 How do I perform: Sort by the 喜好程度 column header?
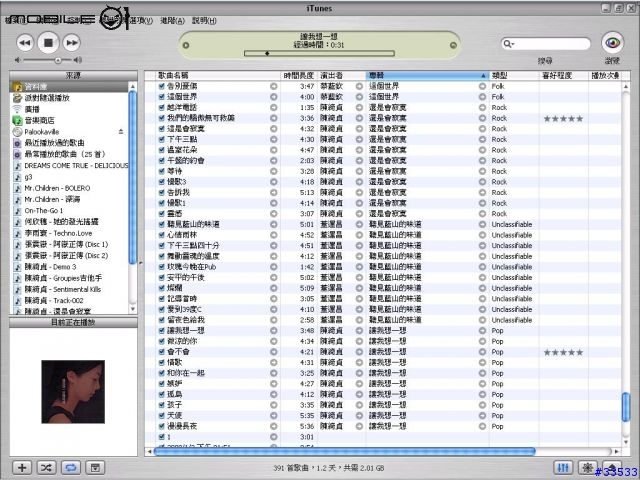564,76
